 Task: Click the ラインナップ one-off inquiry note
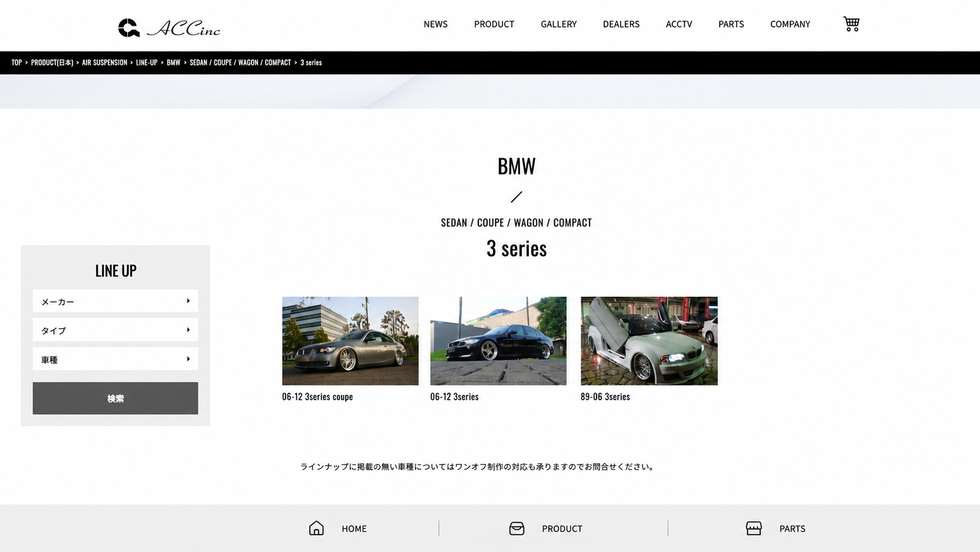click(x=478, y=467)
